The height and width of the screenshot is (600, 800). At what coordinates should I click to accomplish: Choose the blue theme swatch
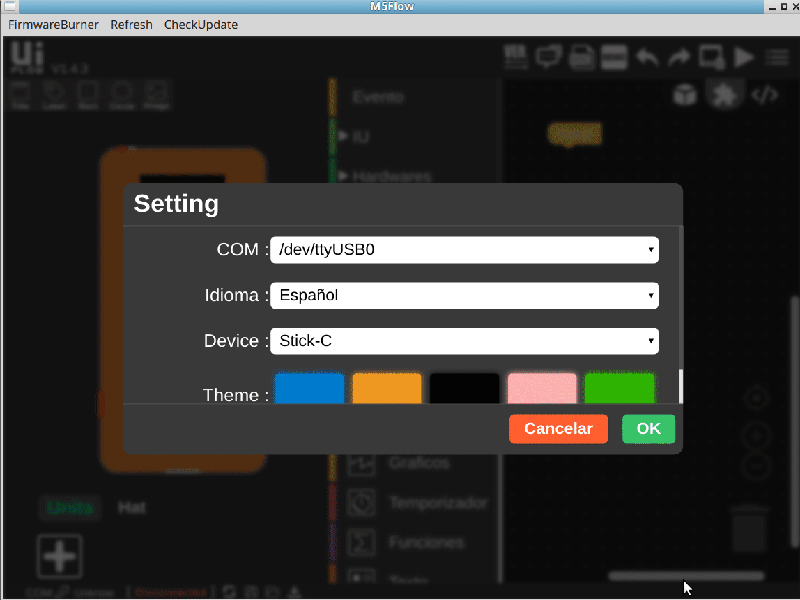pyautogui.click(x=310, y=389)
